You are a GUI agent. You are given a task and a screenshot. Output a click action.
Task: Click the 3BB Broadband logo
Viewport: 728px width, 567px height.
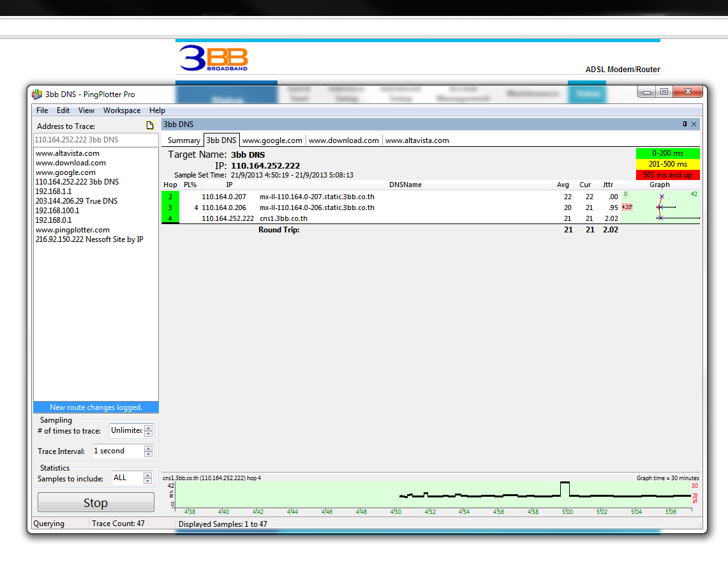[x=213, y=58]
